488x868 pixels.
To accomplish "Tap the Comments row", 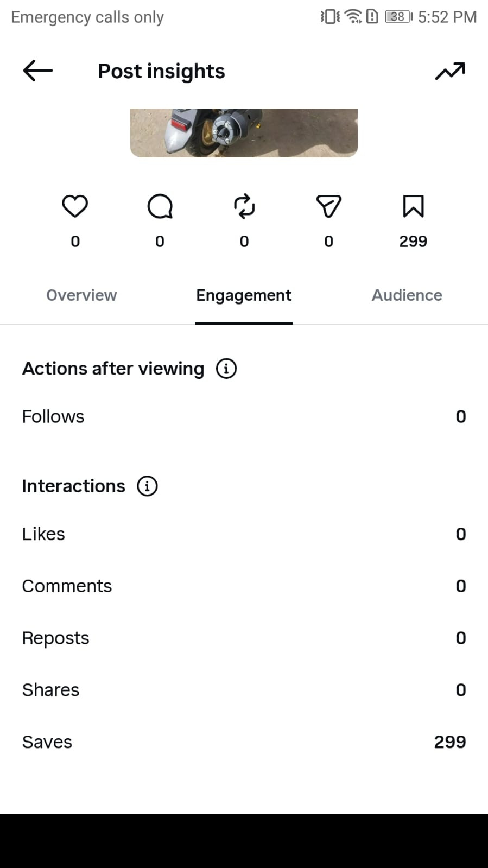I will coord(244,586).
